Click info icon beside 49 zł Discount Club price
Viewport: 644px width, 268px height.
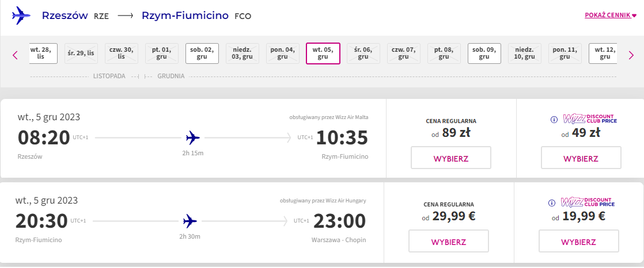point(553,120)
